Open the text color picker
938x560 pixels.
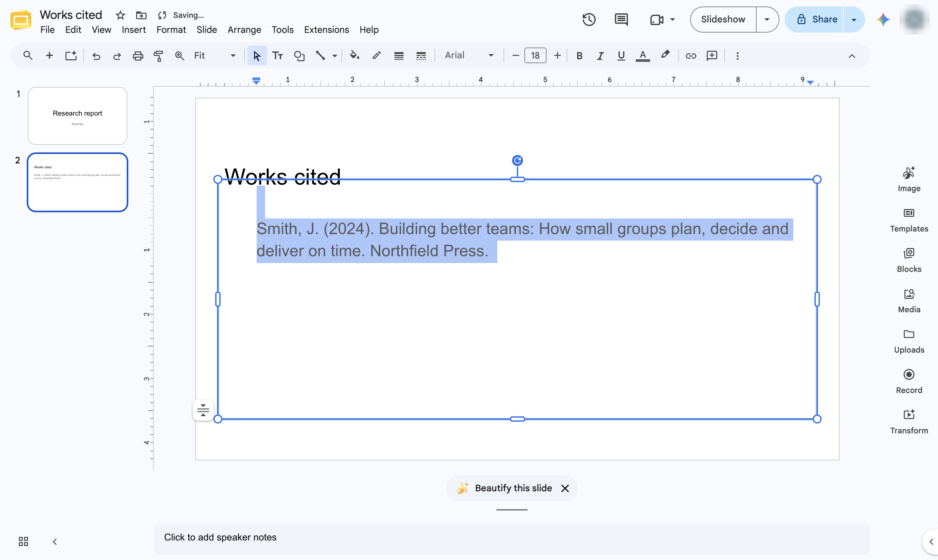tap(643, 56)
